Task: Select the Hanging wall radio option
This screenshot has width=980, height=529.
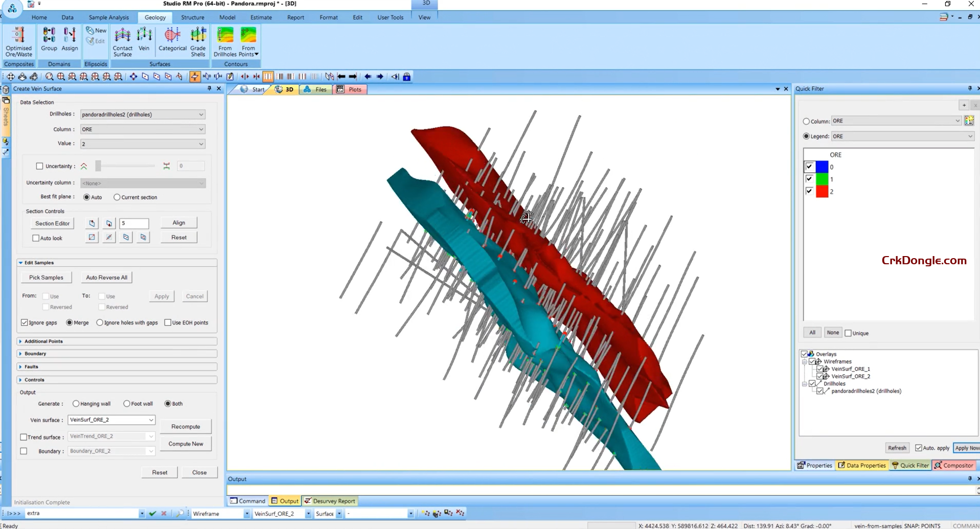Action: coord(76,404)
